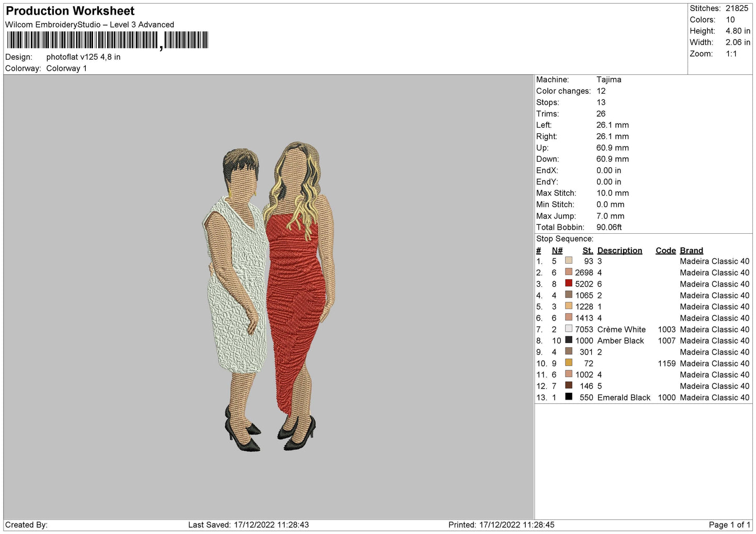Viewport: 756px width, 534px height.
Task: Click the 'Printed: 17/12/2022 11:28:45' footer text
Action: pos(501,525)
